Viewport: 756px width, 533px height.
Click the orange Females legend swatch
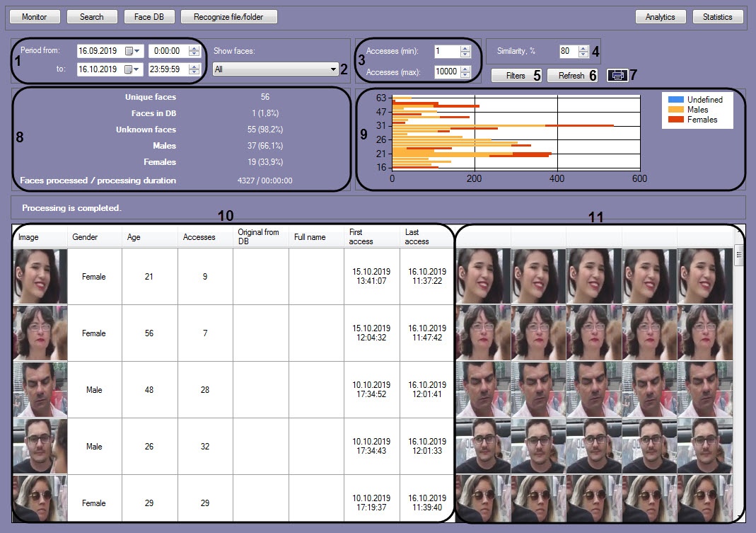click(x=676, y=120)
